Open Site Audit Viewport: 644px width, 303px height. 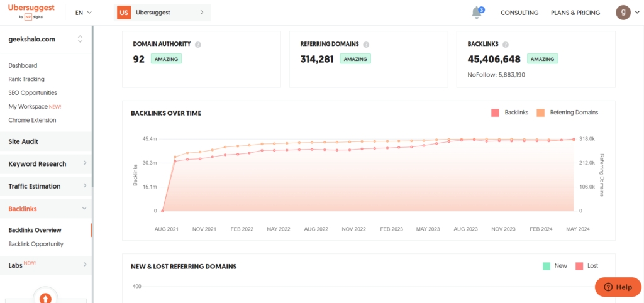[x=45, y=141]
